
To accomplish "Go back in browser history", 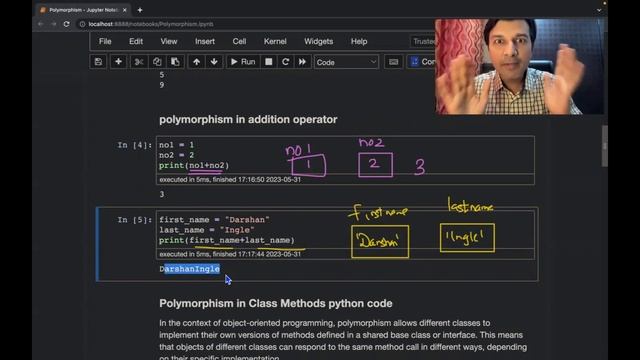I will tap(40, 24).
